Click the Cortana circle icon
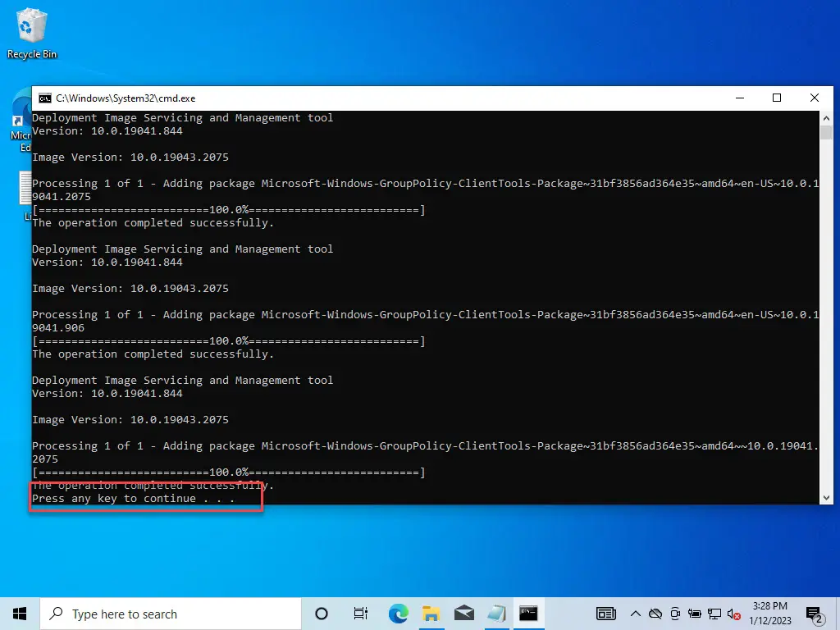Image resolution: width=840 pixels, height=630 pixels. (x=322, y=614)
